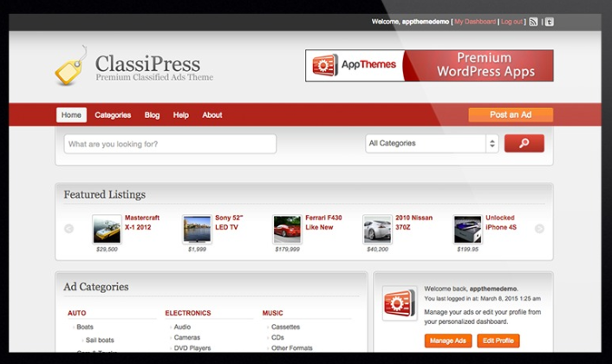Click the Unlocked iPhone 4S title link

coord(501,223)
